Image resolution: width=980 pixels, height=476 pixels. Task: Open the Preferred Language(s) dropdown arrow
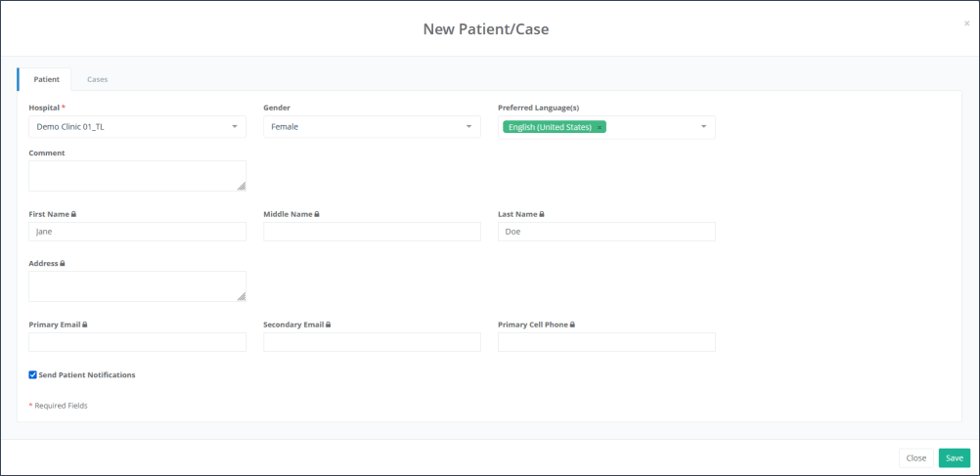(x=703, y=127)
